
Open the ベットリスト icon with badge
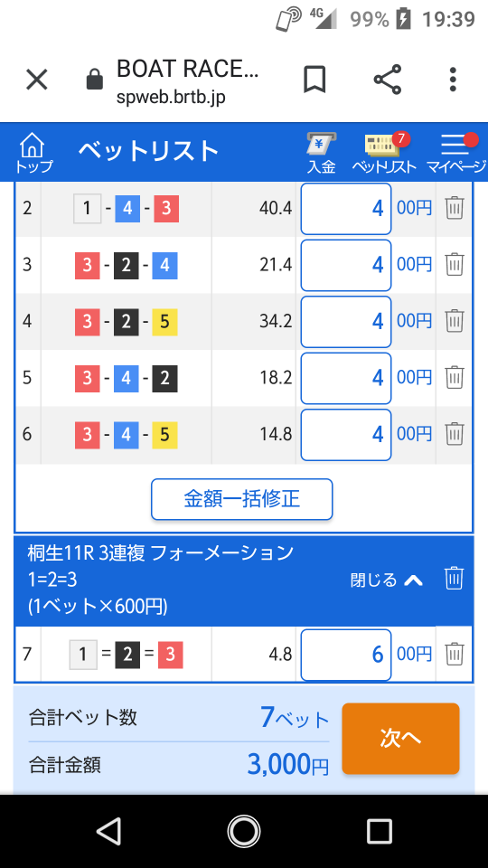coord(385,154)
